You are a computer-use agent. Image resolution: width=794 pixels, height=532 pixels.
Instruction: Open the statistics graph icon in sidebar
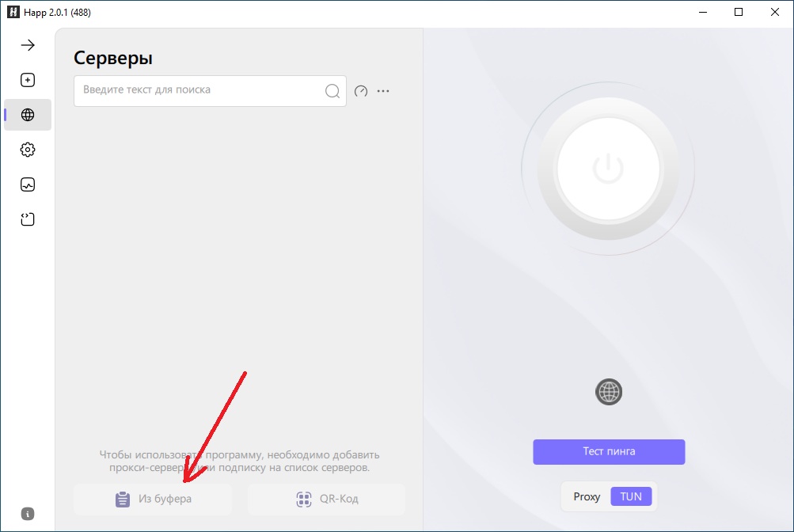click(28, 184)
